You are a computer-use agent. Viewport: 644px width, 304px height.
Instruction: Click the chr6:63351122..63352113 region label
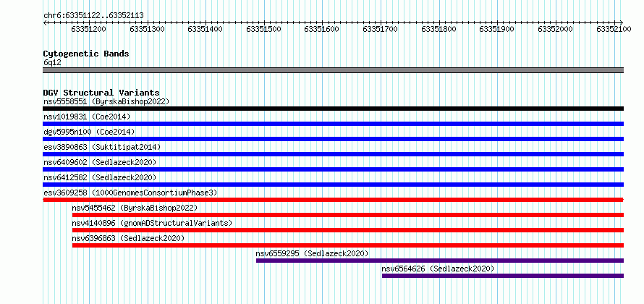point(93,16)
